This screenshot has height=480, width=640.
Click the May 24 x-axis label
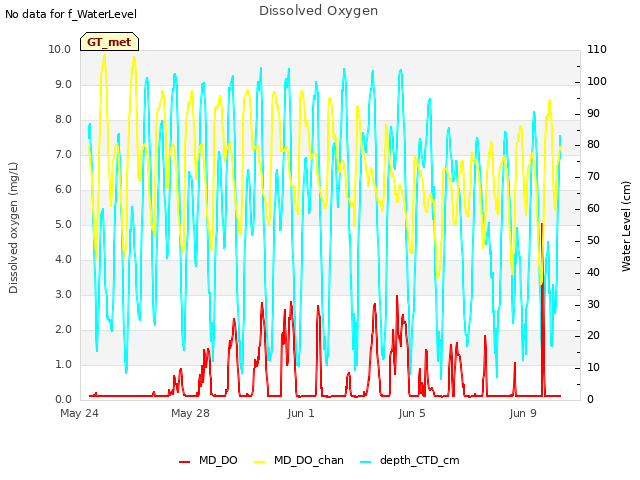(79, 413)
